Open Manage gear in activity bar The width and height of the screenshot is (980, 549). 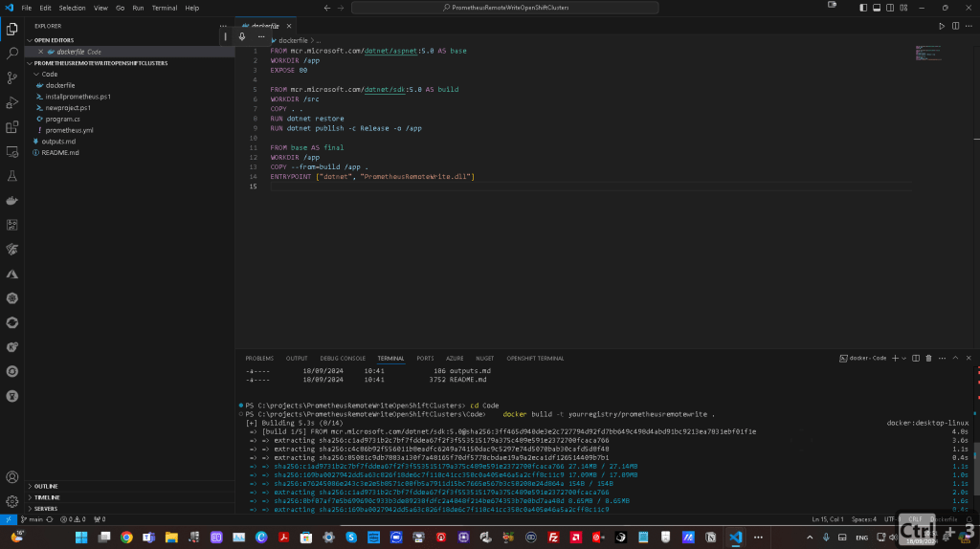pos(11,501)
